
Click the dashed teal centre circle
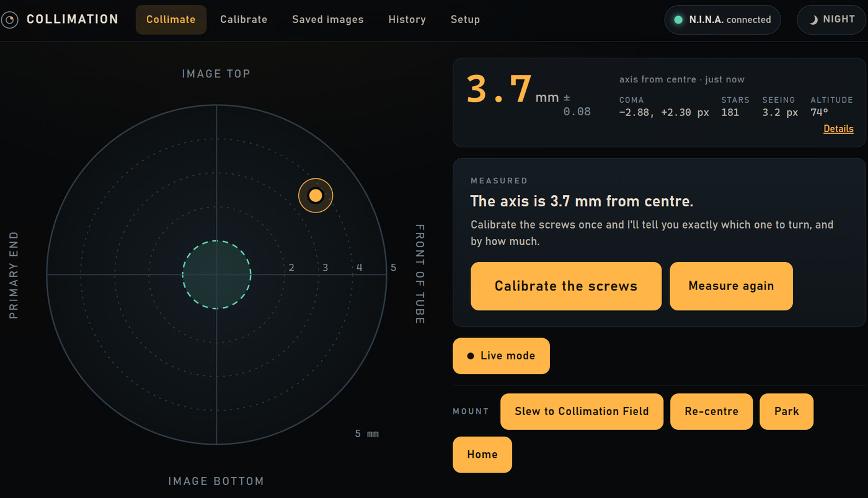216,274
